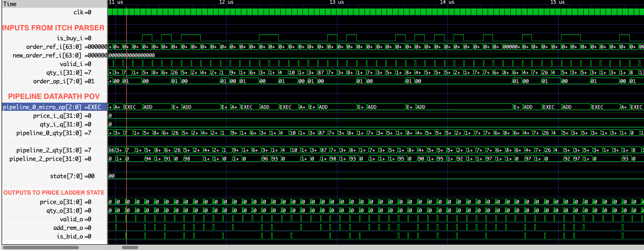Select the PIPELINE DATAPATH POV comment row

[x=54, y=96]
